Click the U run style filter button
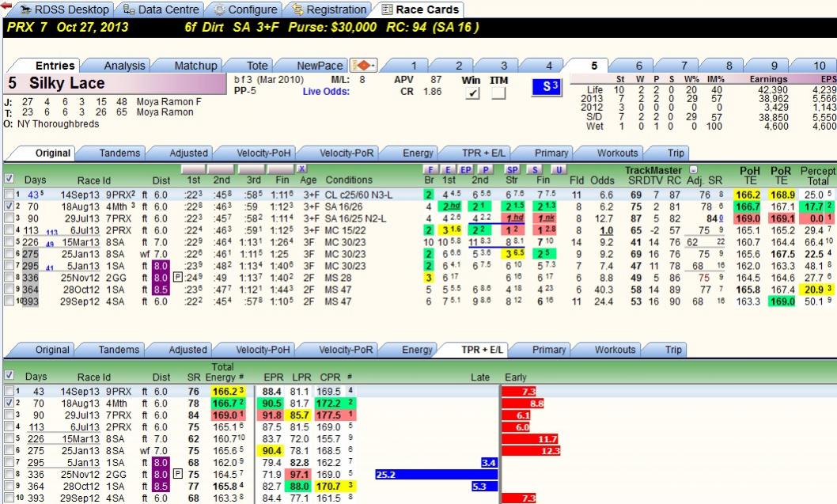 [559, 170]
